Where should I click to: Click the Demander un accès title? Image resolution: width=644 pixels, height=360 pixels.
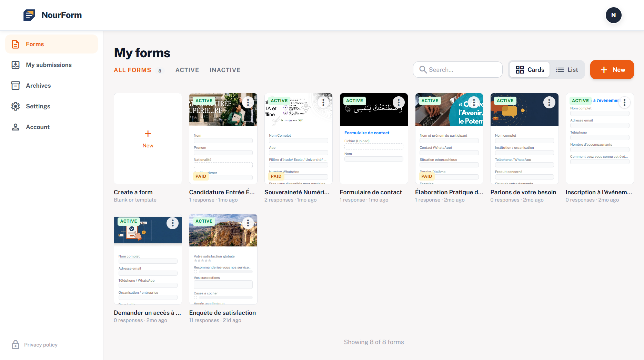click(147, 313)
